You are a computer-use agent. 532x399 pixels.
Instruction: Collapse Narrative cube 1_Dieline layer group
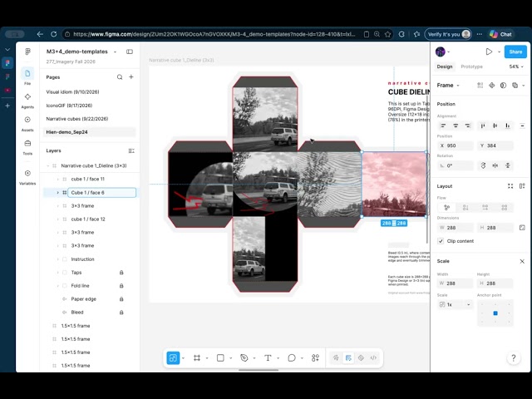(48, 166)
